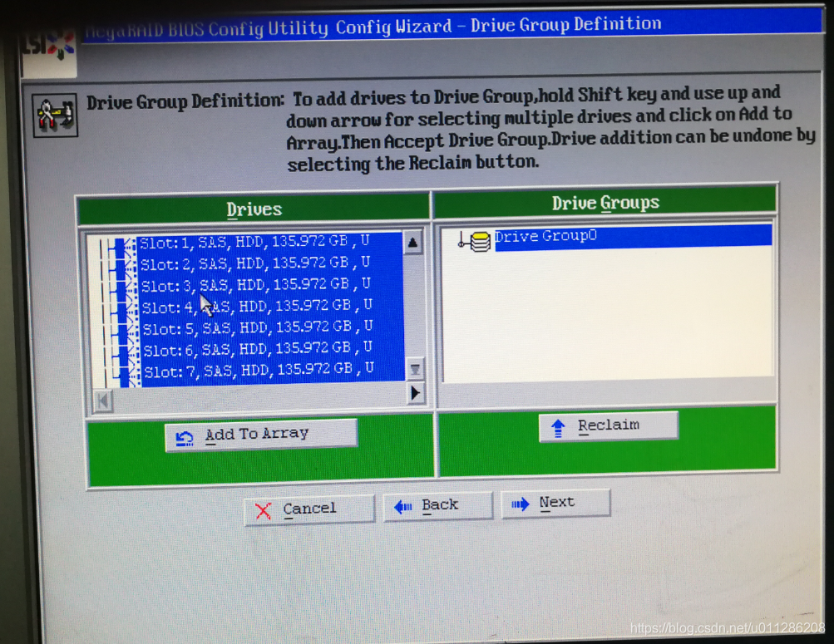The height and width of the screenshot is (644, 834).
Task: Click the Reclaim button
Action: coord(608,425)
